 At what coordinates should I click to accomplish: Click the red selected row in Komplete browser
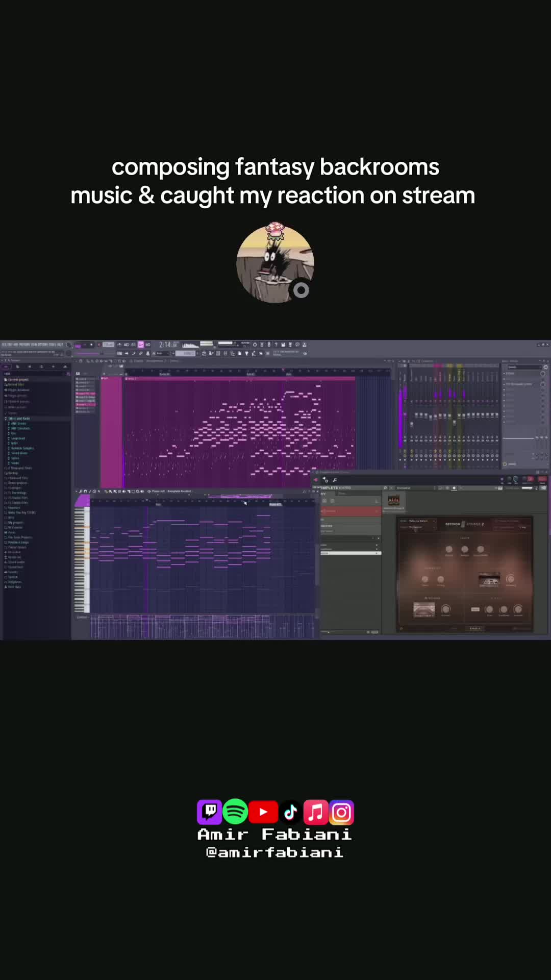[x=350, y=511]
